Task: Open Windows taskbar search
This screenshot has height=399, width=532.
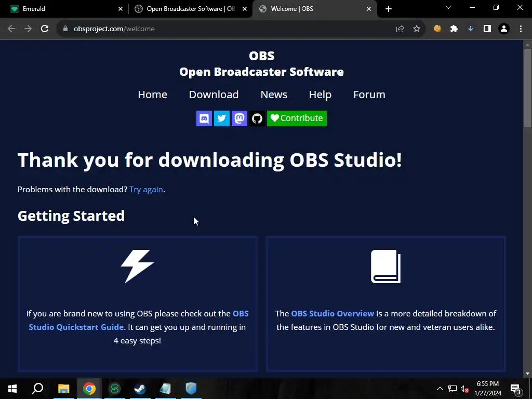Action: pyautogui.click(x=37, y=389)
